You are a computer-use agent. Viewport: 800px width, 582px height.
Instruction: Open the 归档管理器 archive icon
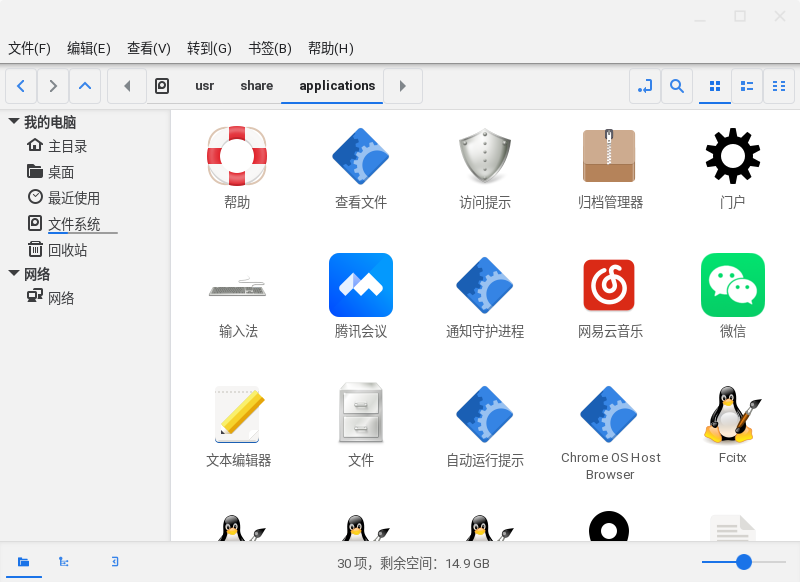tap(609, 156)
